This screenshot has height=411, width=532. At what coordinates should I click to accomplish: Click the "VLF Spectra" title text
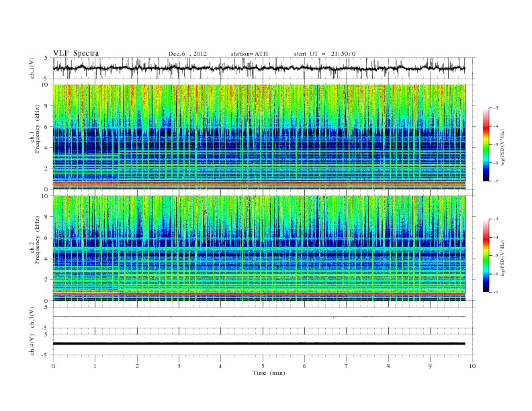pos(76,53)
